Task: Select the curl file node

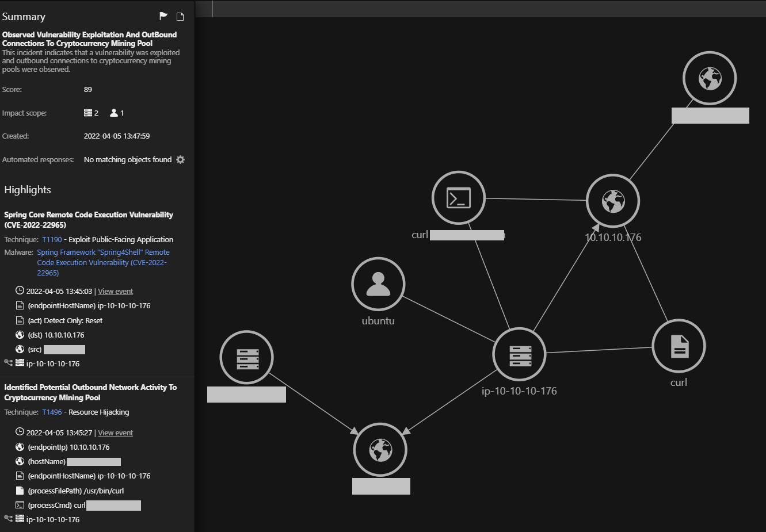Action: [x=679, y=346]
